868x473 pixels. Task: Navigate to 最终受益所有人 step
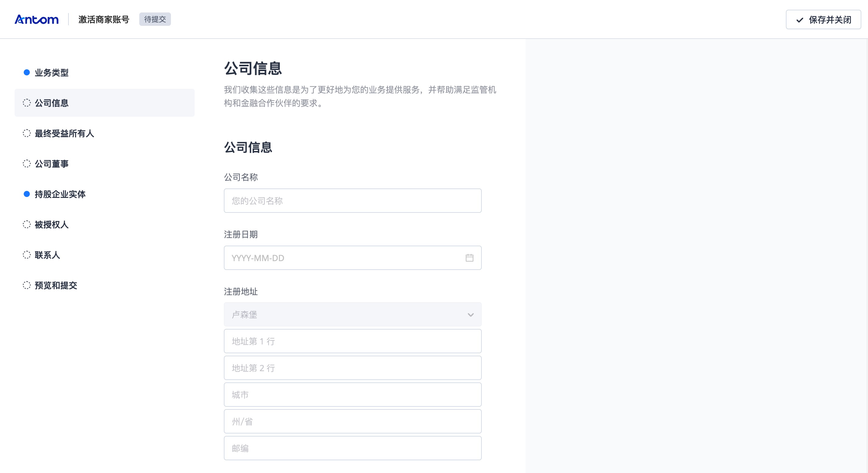tap(64, 133)
